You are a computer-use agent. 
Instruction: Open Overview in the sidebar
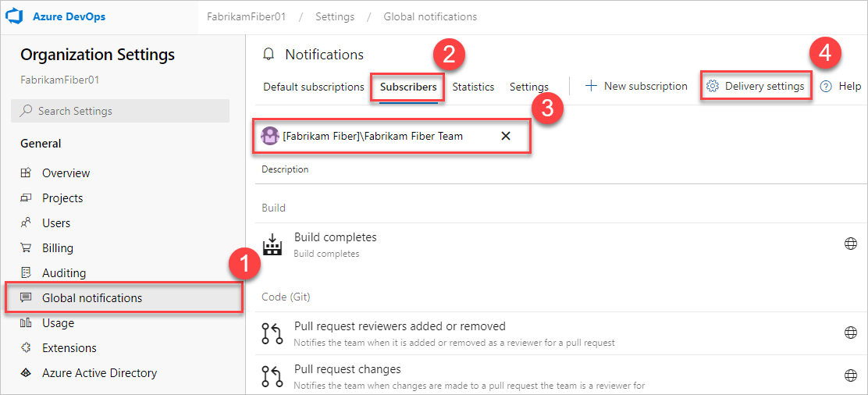[66, 173]
